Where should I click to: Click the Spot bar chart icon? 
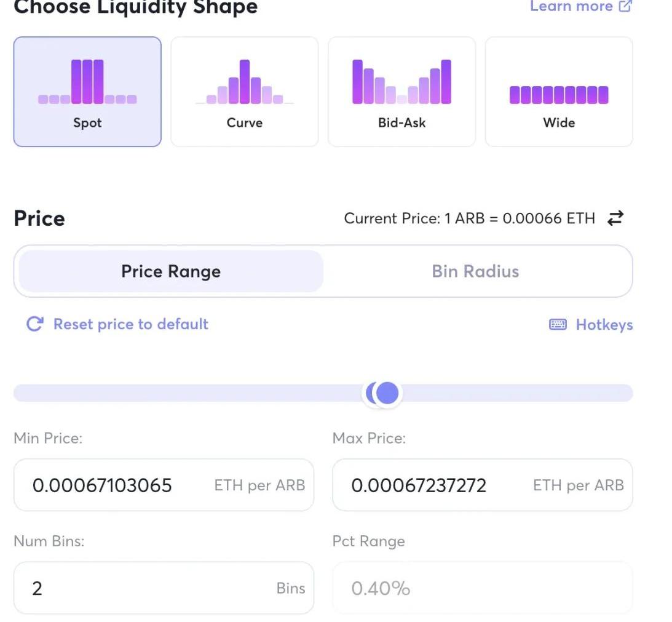point(87,82)
